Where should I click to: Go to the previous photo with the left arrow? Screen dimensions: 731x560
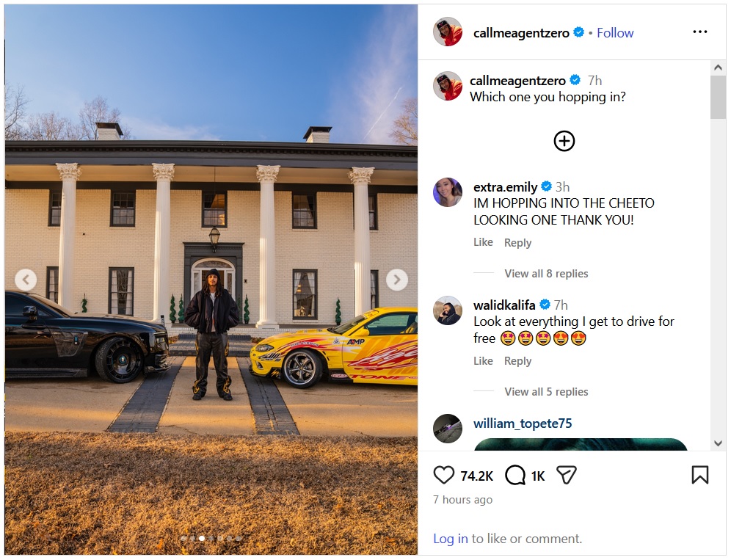click(x=26, y=280)
